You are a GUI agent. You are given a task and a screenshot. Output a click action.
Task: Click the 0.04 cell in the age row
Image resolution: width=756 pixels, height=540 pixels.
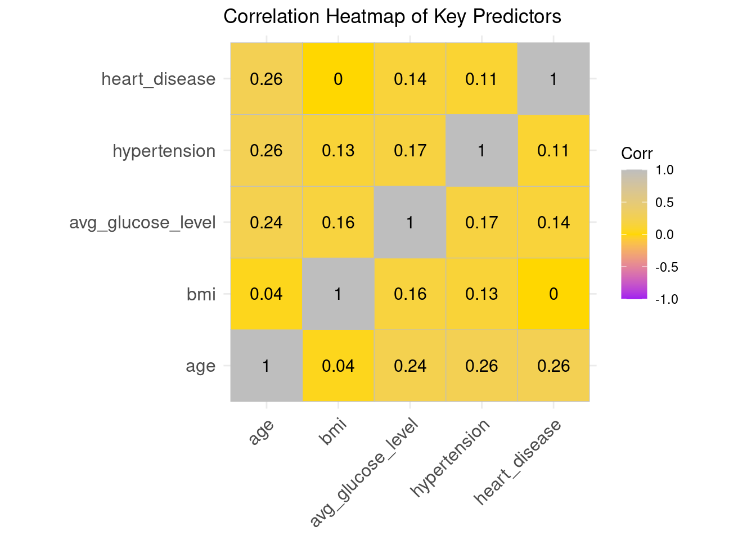click(338, 366)
